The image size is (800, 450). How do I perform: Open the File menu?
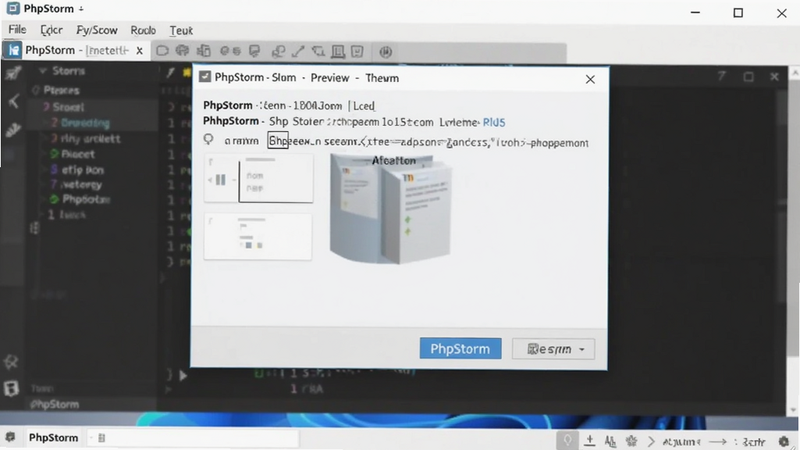point(17,30)
